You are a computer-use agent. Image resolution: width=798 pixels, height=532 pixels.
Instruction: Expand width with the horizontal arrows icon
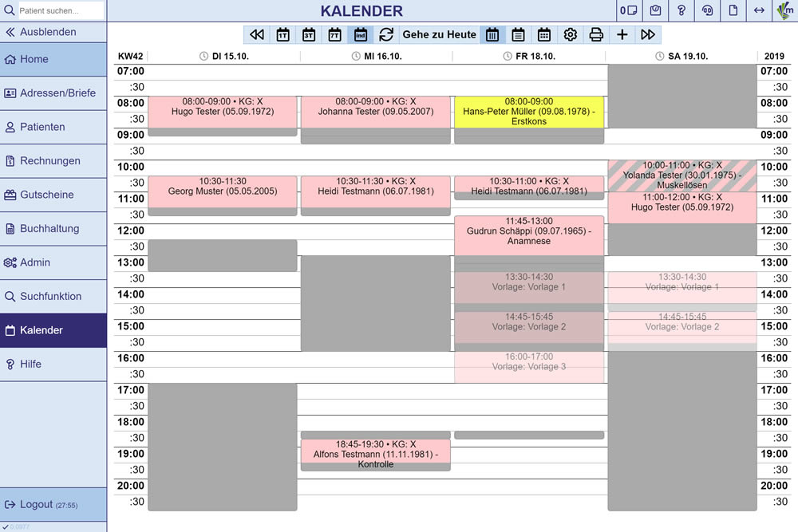point(759,10)
